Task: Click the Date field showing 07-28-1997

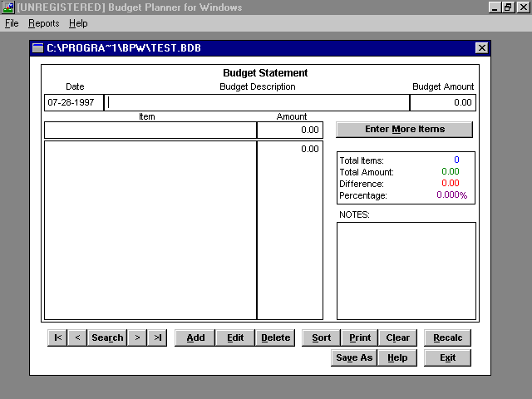Action: point(73,103)
